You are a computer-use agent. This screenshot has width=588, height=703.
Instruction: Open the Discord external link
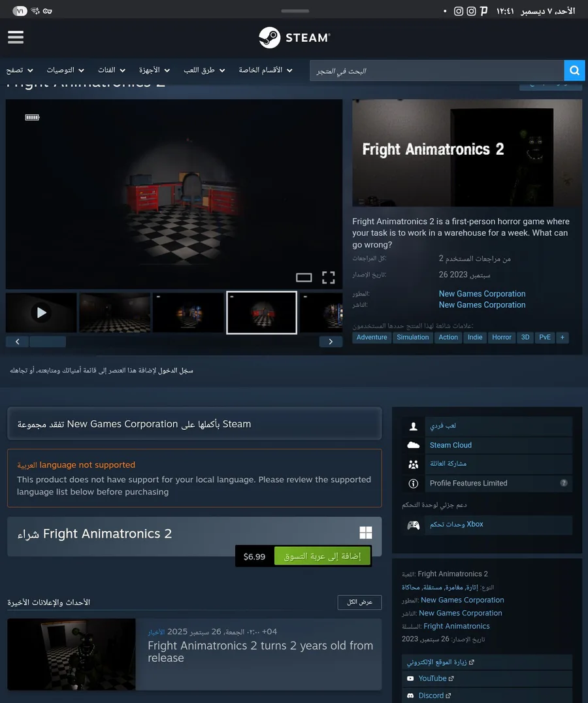(487, 695)
